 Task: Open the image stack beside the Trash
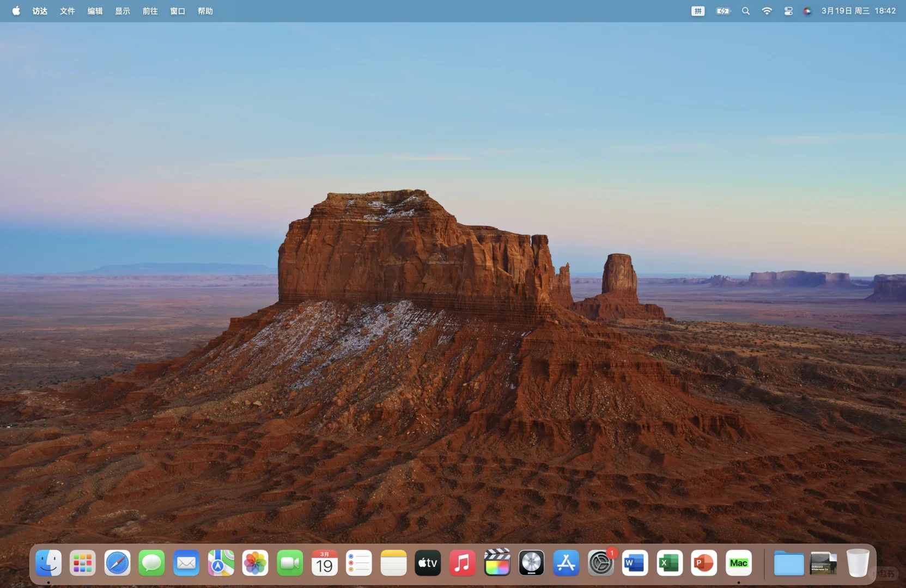click(823, 563)
